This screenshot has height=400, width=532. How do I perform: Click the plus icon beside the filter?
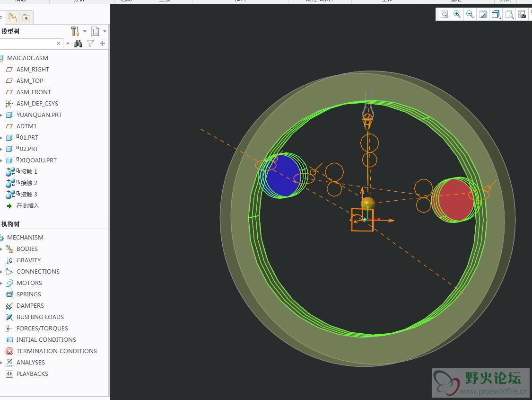(103, 44)
